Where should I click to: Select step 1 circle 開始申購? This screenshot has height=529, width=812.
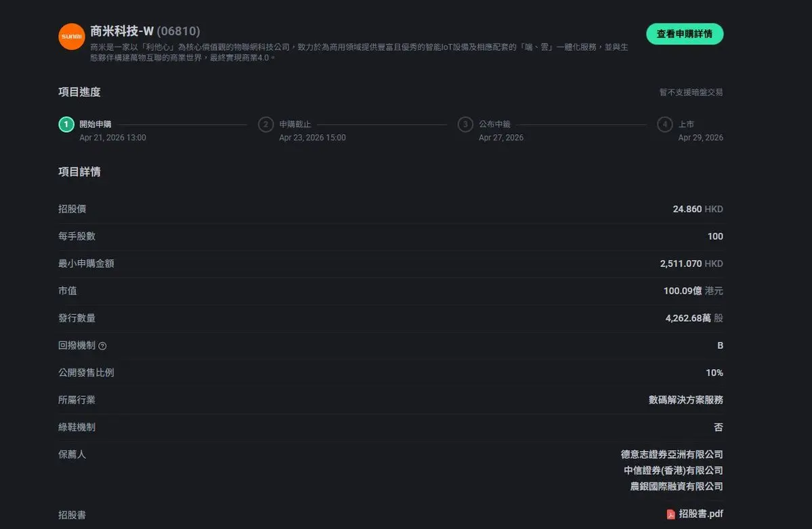tap(66, 125)
